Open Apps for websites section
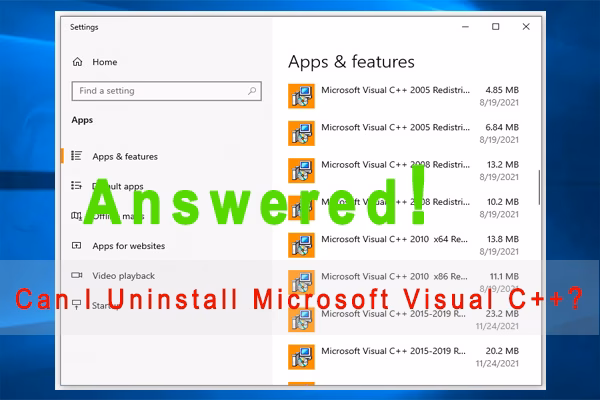600x400 pixels. (x=129, y=246)
